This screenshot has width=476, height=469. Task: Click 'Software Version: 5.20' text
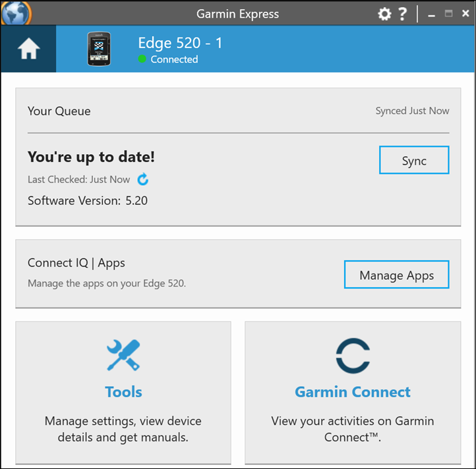(x=88, y=200)
